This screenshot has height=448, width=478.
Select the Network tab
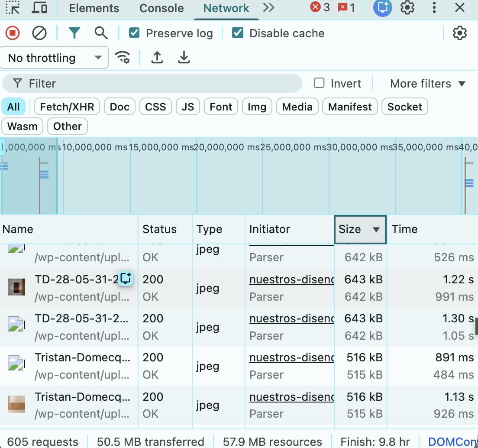pos(226,8)
